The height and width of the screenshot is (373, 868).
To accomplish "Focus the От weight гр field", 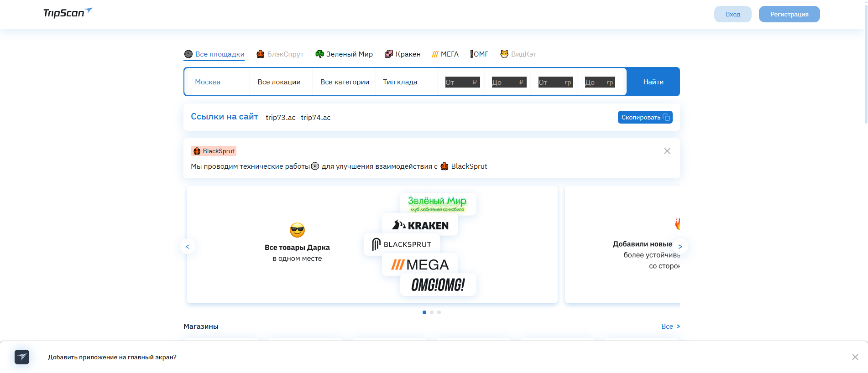I will tap(555, 82).
